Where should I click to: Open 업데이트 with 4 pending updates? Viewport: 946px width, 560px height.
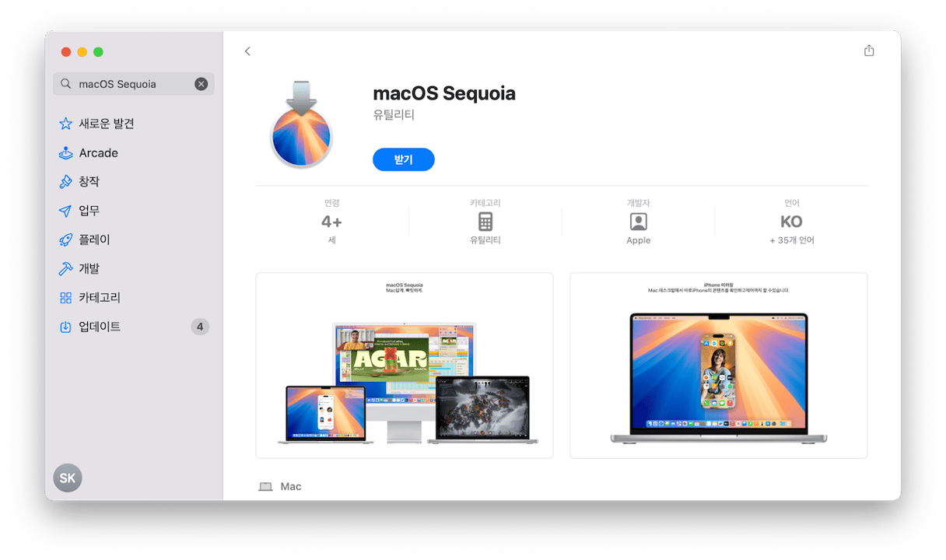tap(134, 327)
